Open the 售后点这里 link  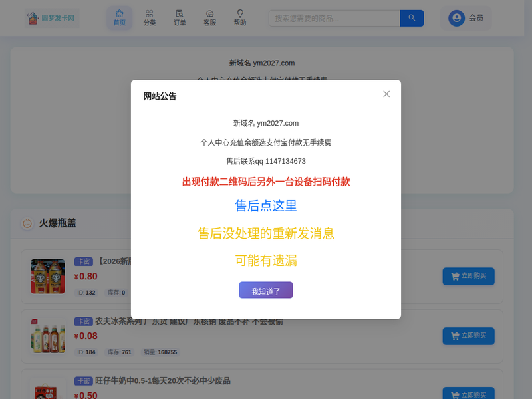(265, 206)
